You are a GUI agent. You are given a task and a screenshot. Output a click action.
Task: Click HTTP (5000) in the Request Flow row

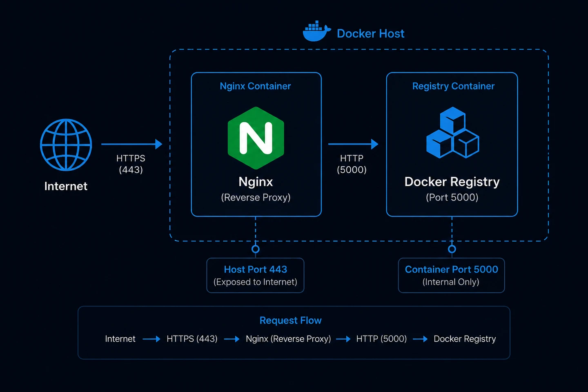tap(381, 339)
